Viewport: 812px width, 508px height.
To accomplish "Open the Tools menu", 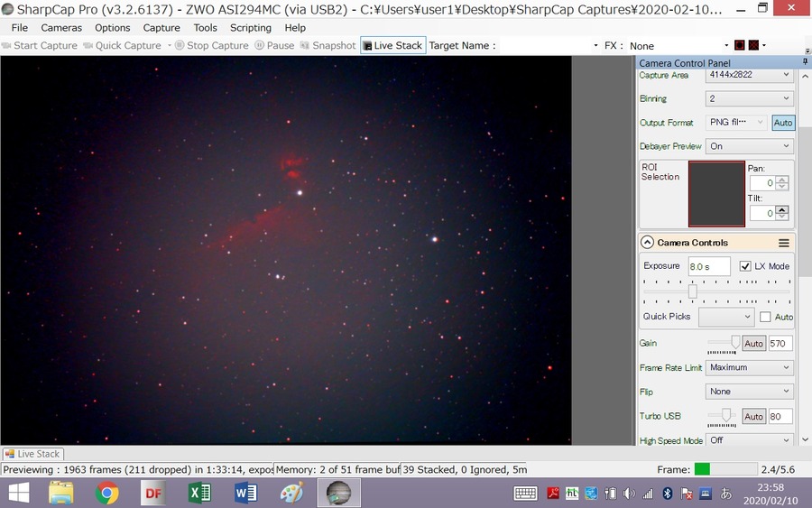I will [x=205, y=27].
